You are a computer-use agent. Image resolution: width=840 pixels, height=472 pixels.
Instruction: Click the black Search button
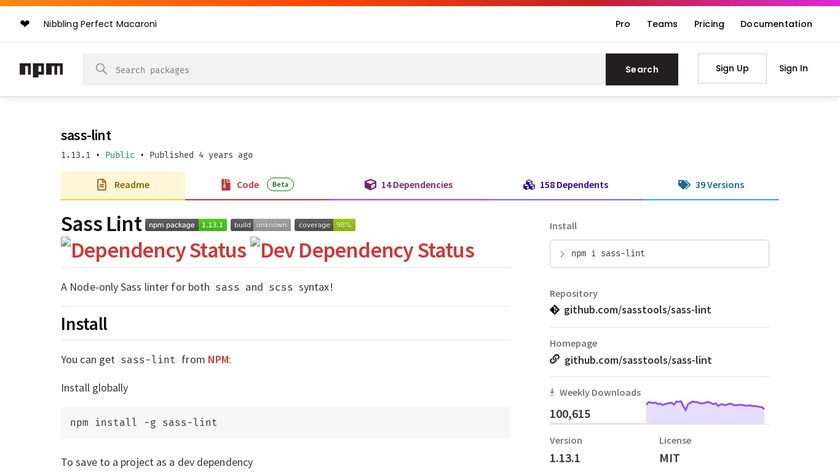click(x=642, y=69)
